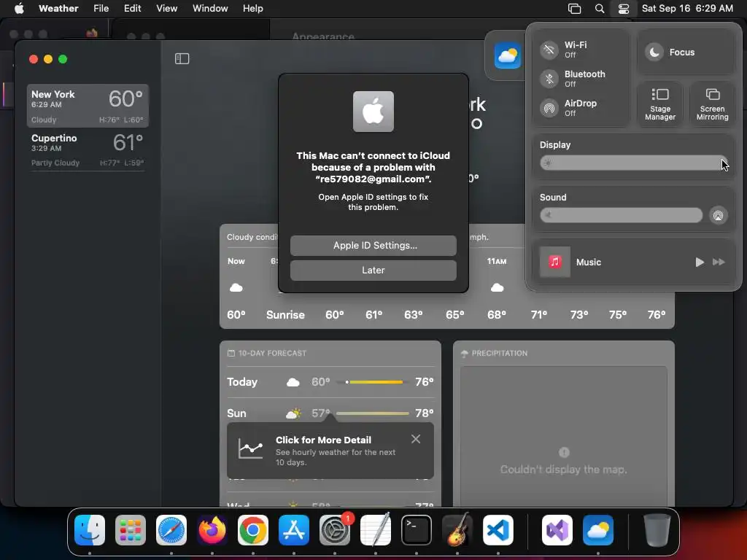Open Terminal from the Dock
The height and width of the screenshot is (560, 747).
point(417,530)
